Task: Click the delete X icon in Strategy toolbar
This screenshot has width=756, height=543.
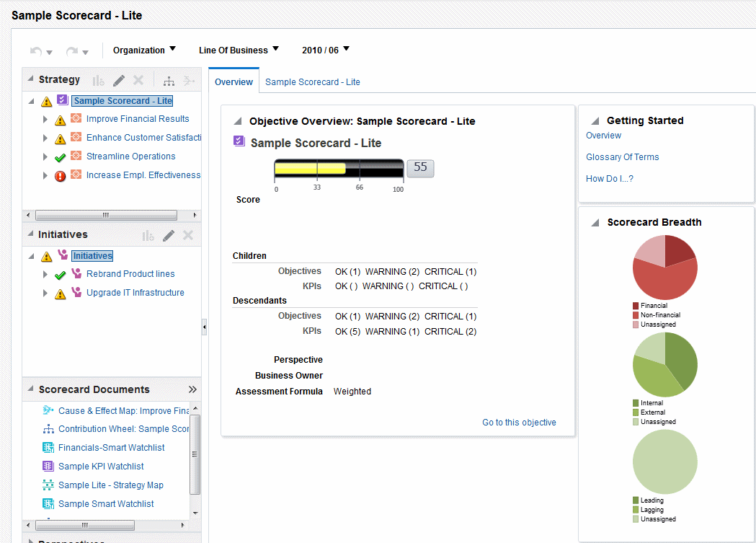Action: [138, 80]
